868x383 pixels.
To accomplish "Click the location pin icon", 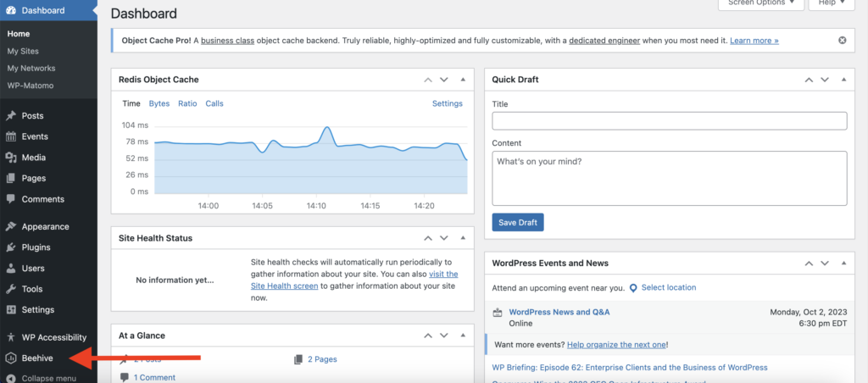I will tap(633, 288).
